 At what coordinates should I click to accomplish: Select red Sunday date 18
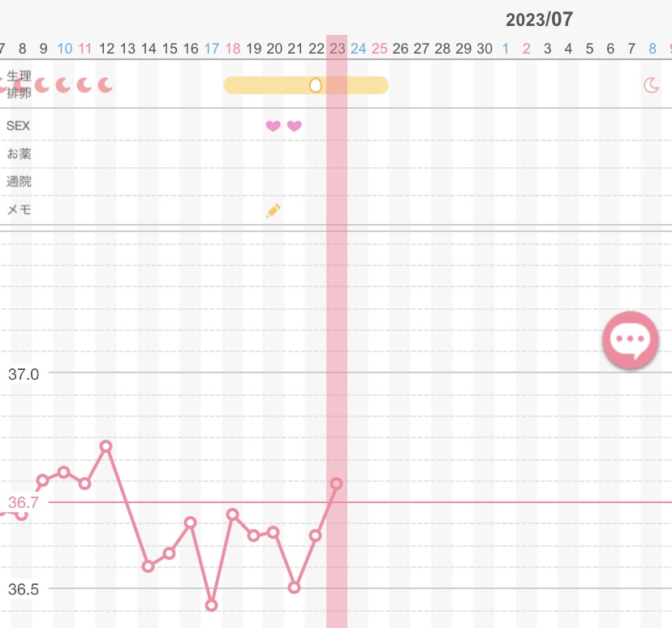pyautogui.click(x=233, y=49)
